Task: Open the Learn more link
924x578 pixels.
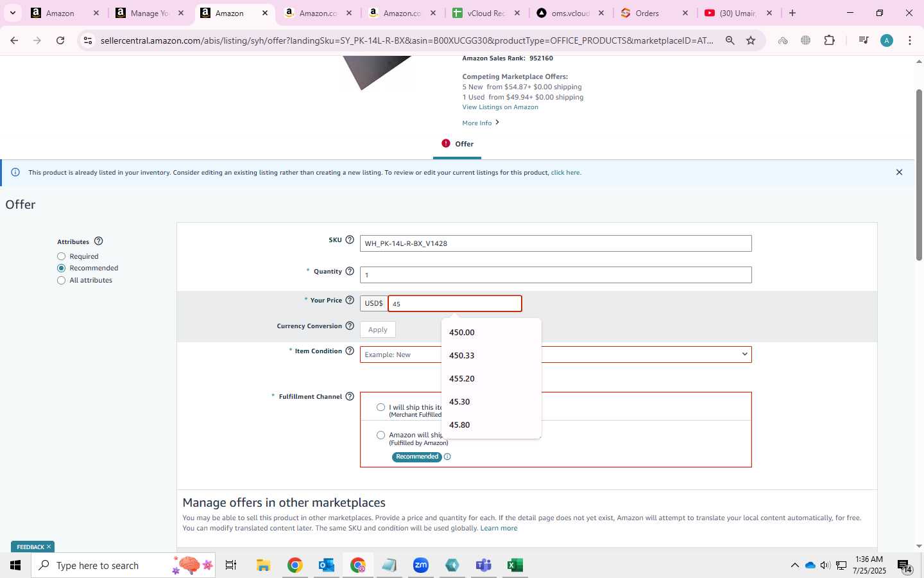Action: pos(499,528)
